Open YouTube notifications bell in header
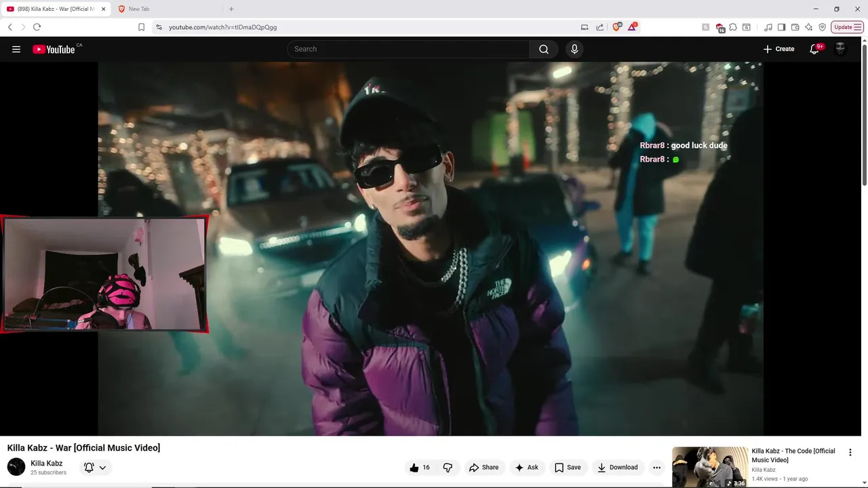The image size is (868, 488). (814, 49)
